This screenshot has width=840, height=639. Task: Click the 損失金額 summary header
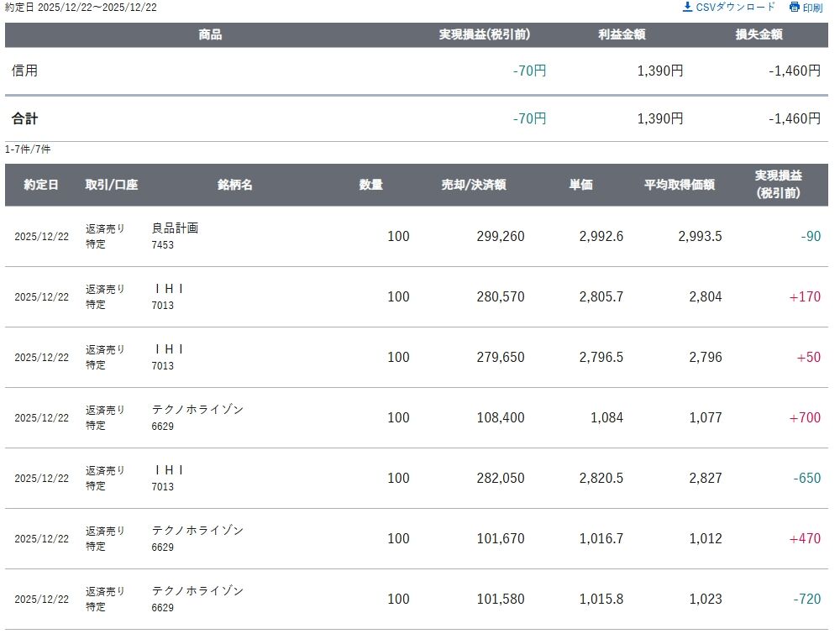click(x=759, y=35)
